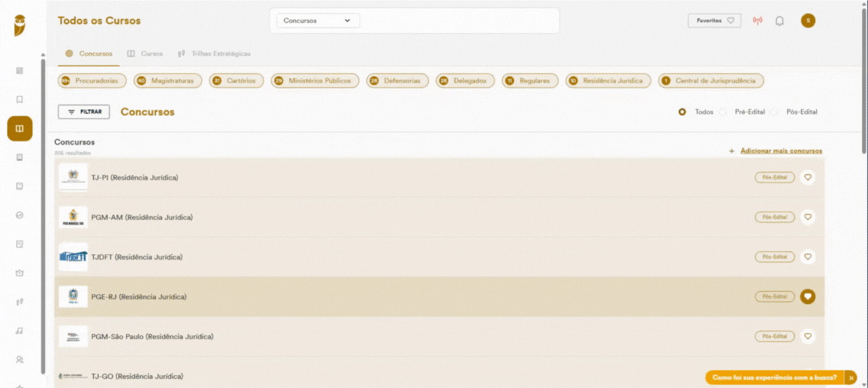Filter by Residência Jurídica chip
The image size is (868, 388).
[607, 81]
